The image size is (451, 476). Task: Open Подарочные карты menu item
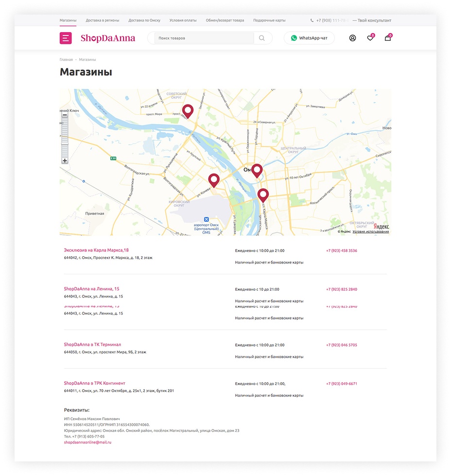pos(269,20)
